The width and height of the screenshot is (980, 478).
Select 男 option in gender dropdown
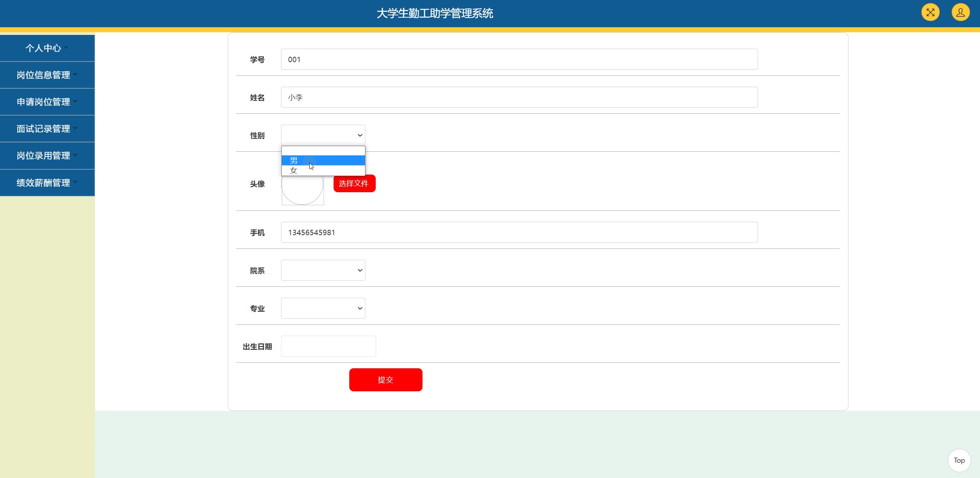(x=323, y=160)
